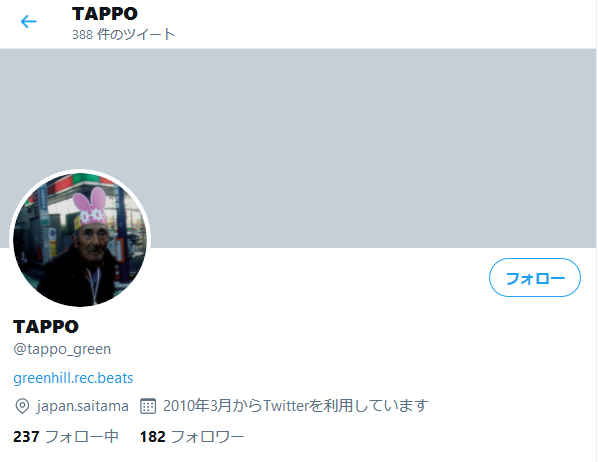Viewport: 598px width, 462px height.
Task: Open the gray header banner image
Action: click(298, 148)
